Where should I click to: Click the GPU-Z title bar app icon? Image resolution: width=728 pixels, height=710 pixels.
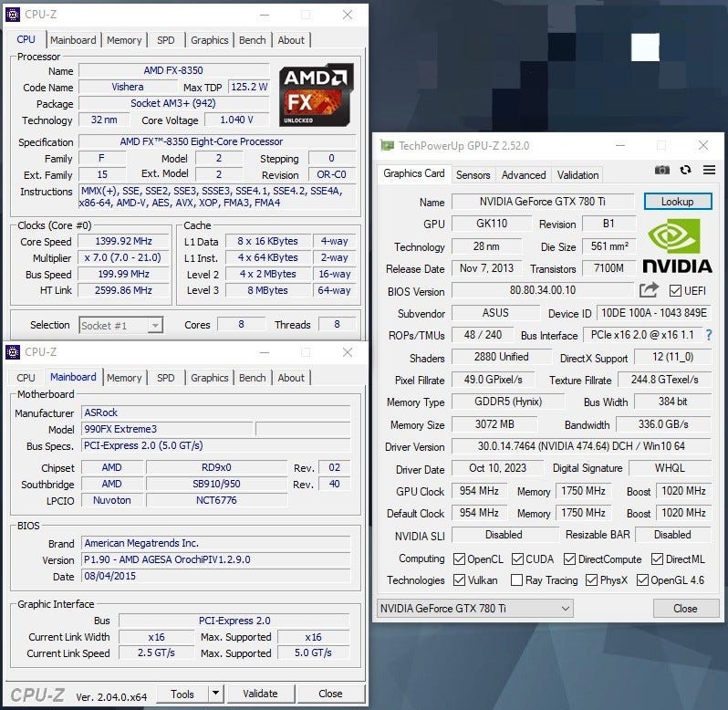tap(387, 146)
